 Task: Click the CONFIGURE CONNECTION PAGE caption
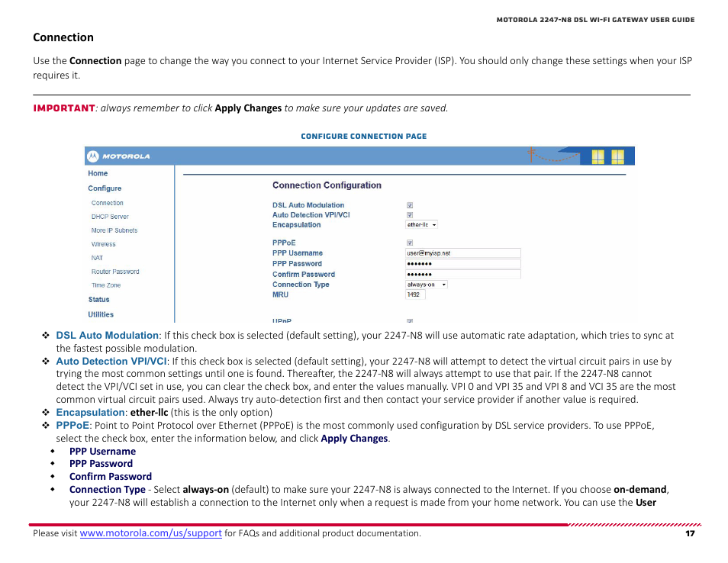click(363, 136)
